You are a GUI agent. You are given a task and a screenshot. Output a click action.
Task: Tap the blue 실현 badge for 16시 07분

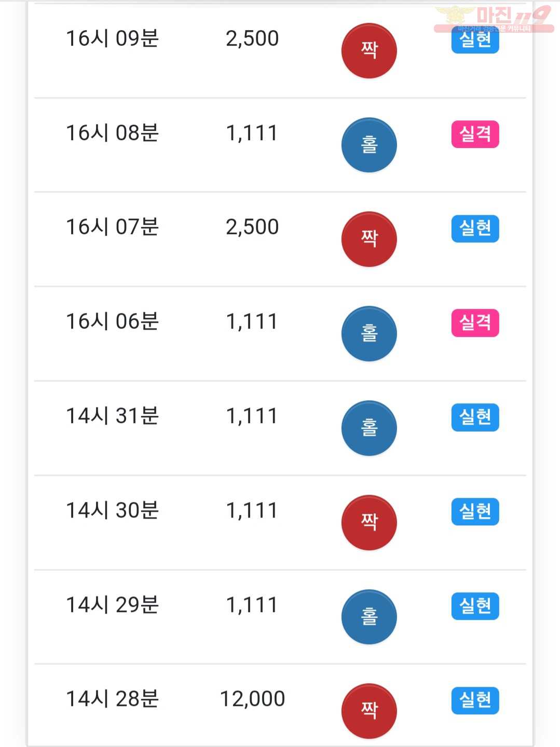tap(475, 228)
